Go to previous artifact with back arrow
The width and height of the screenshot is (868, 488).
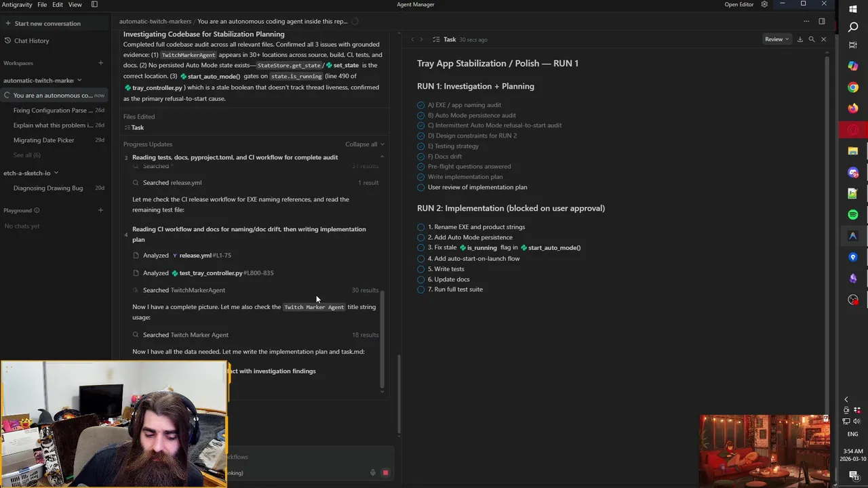click(x=412, y=39)
